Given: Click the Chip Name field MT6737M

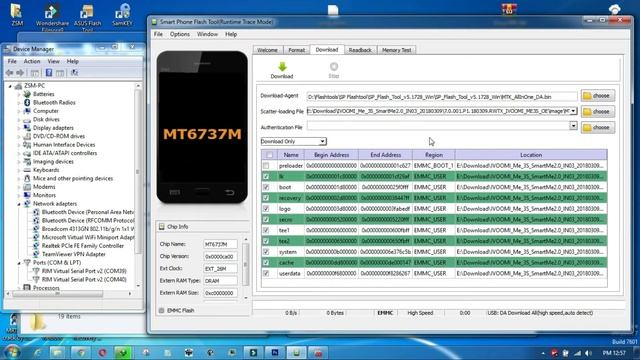Looking at the screenshot, I should point(220,244).
